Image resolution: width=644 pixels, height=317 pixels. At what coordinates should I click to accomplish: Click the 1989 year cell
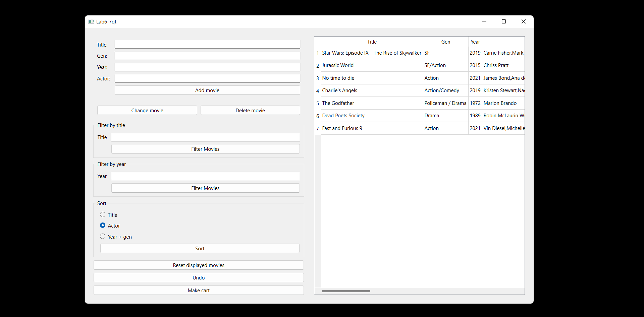tap(475, 116)
